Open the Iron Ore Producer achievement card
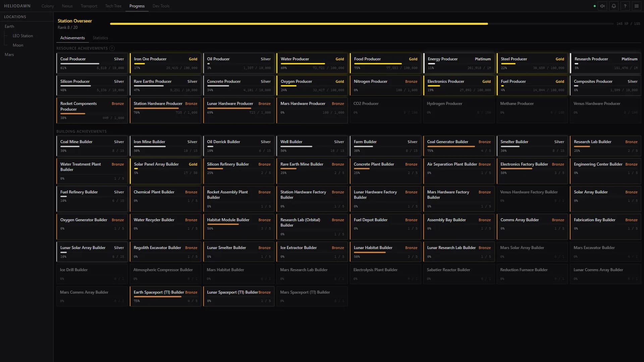Viewport: 644px width, 362px height. tap(165, 63)
